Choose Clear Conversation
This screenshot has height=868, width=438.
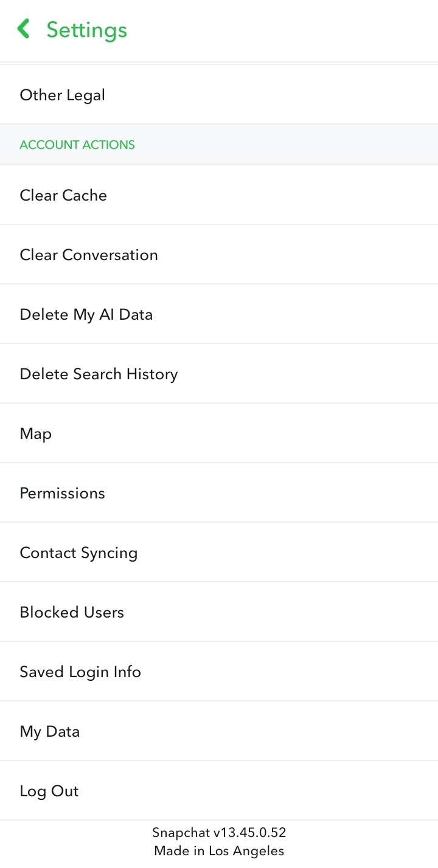[x=219, y=255]
